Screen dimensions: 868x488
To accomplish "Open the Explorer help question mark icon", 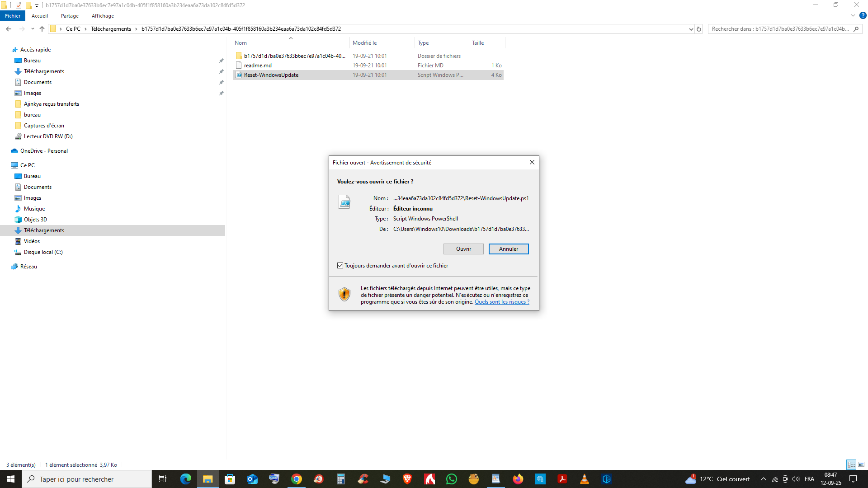I will coord(863,15).
